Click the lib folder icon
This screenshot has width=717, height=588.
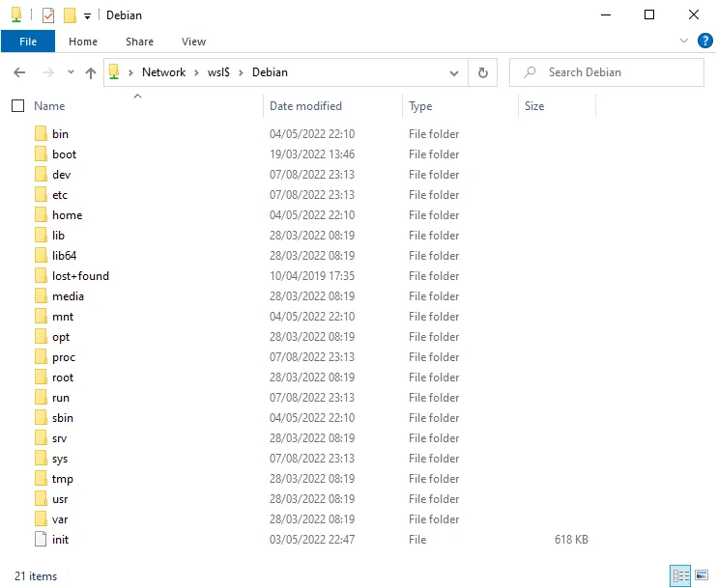tap(41, 236)
